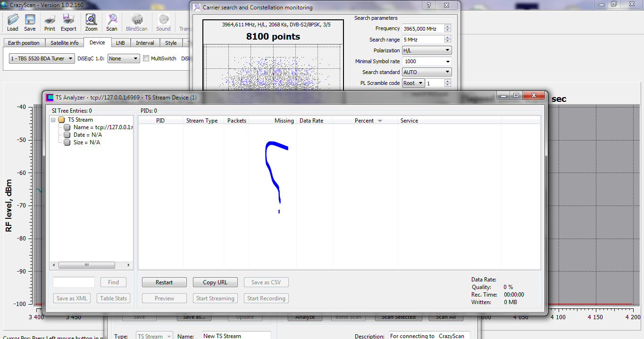Click the Zoom toolbar icon
Viewport: 644px width, 339px height.
pyautogui.click(x=91, y=20)
